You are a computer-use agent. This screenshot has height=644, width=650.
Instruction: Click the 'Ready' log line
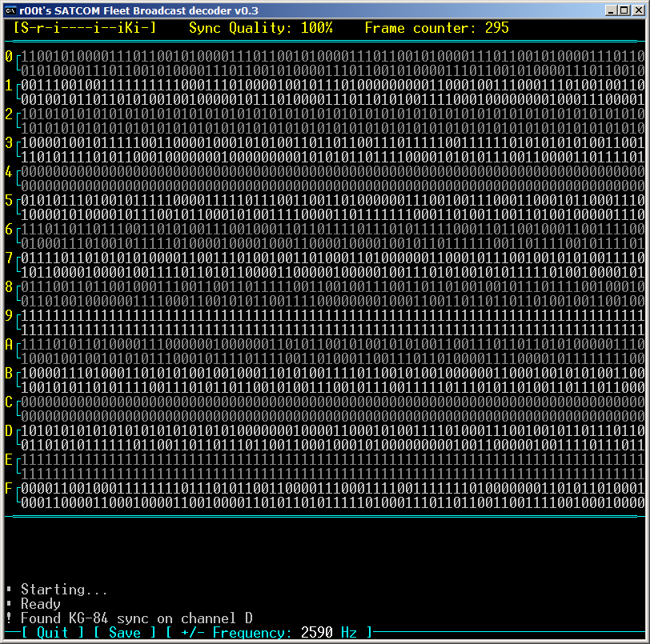click(41, 604)
